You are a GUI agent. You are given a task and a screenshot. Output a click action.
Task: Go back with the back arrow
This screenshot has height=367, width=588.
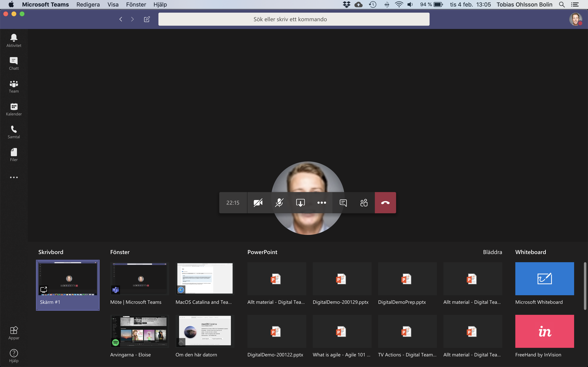(x=121, y=19)
